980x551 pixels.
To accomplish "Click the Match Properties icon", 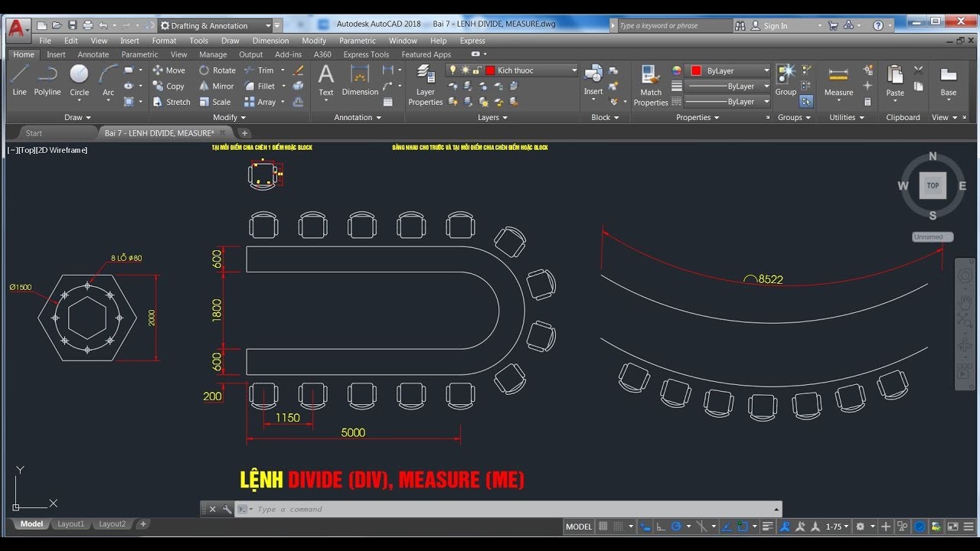I will point(651,84).
